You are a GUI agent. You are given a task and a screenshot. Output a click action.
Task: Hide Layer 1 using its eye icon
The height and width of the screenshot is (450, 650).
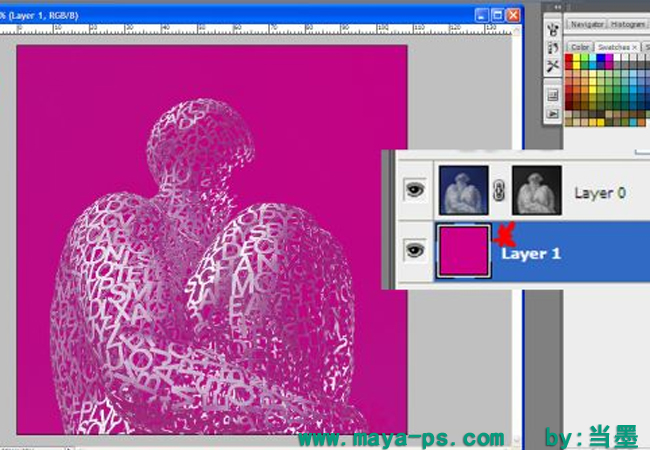415,250
